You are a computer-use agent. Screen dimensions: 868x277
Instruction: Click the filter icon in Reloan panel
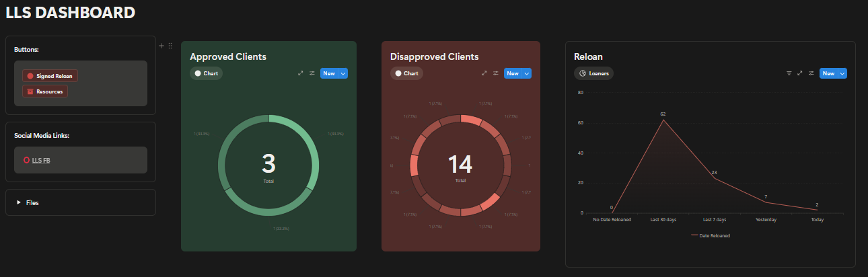click(789, 73)
